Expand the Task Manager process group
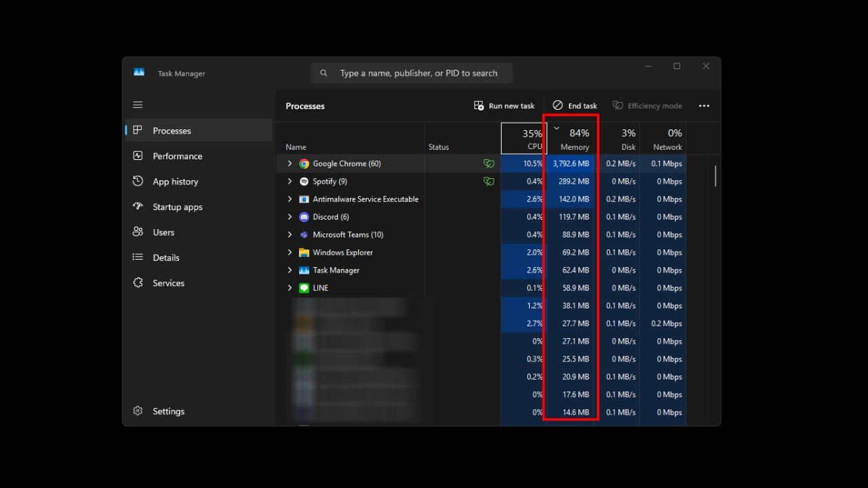The image size is (868, 488). (x=290, y=270)
